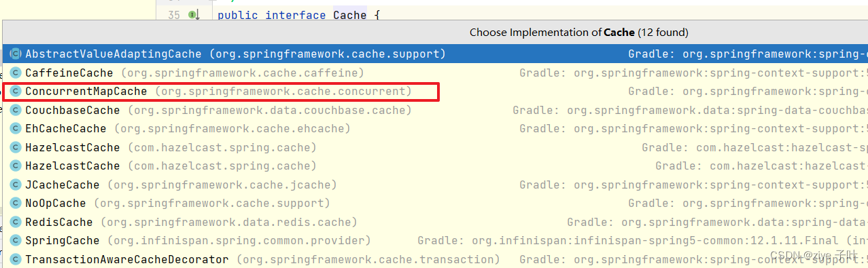Choose TransactionAwareCacheDecorator entry

(435, 259)
